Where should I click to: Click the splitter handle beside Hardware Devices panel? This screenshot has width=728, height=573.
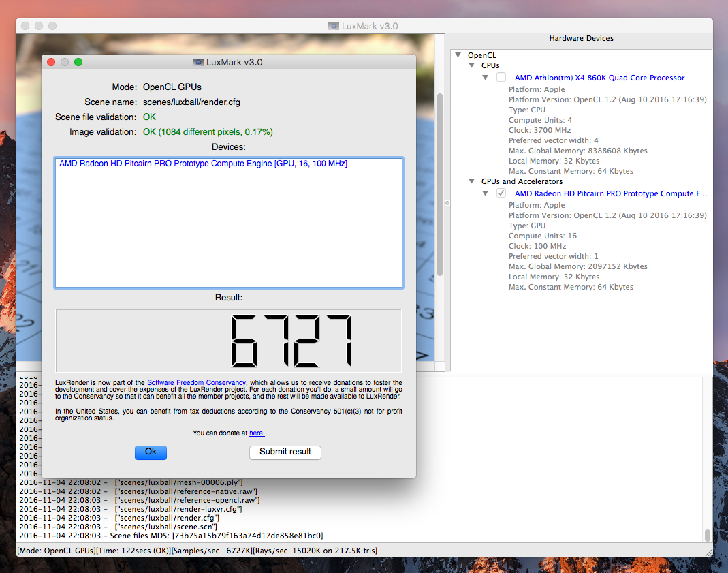447,203
